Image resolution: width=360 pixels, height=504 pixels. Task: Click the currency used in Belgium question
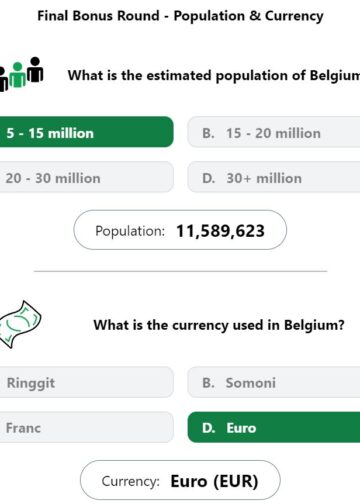(219, 325)
